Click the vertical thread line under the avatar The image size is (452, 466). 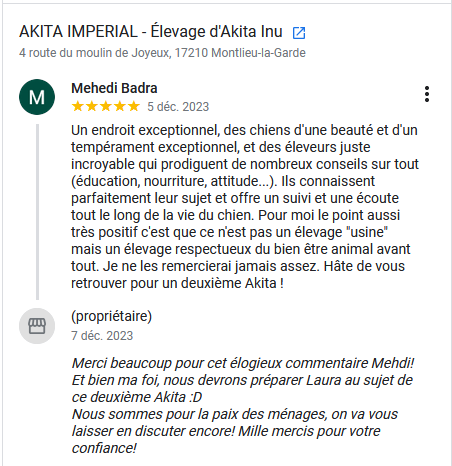coord(37,212)
